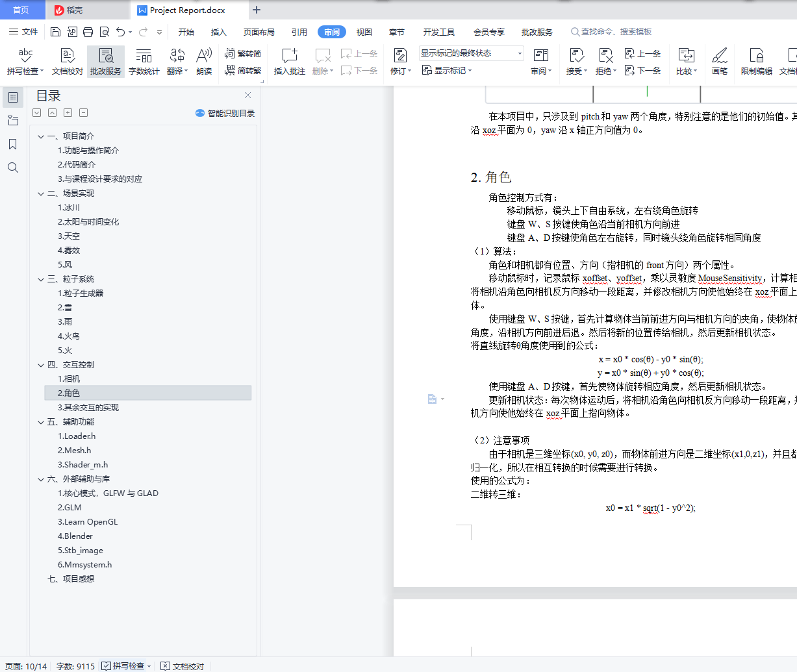The width and height of the screenshot is (797, 672).
Task: Collapse the 一、项目简介 section
Action: click(41, 136)
